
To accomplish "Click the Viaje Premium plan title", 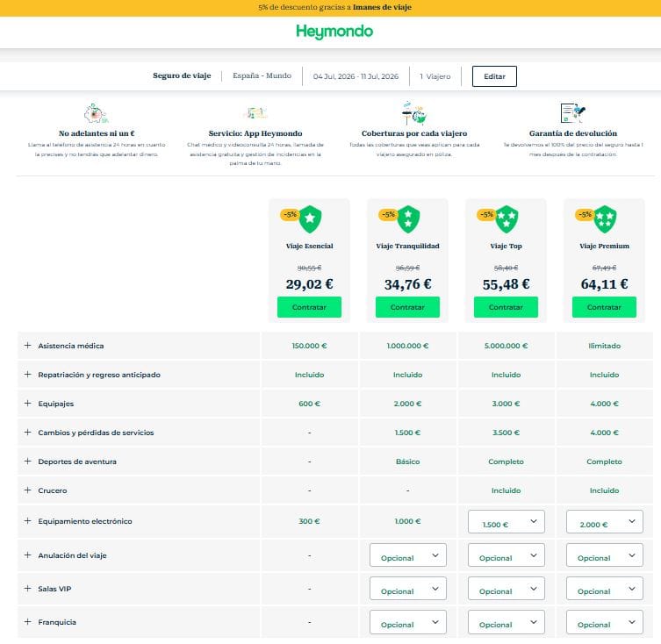I will pyautogui.click(x=604, y=247).
